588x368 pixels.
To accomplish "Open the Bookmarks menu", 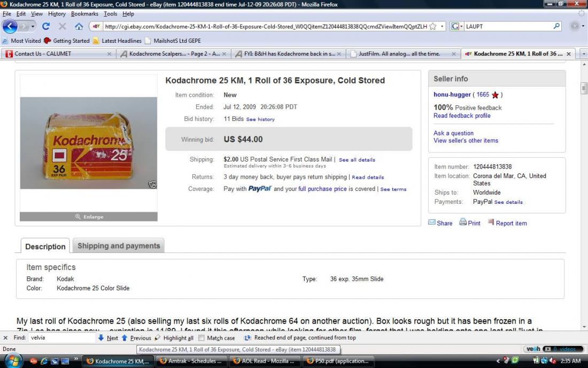I will [x=84, y=14].
